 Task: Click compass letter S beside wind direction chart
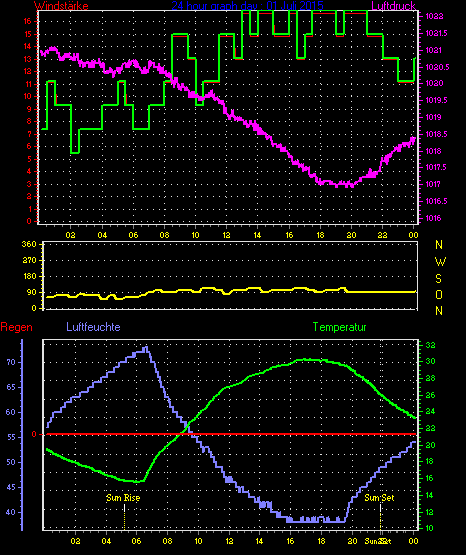pos(438,279)
